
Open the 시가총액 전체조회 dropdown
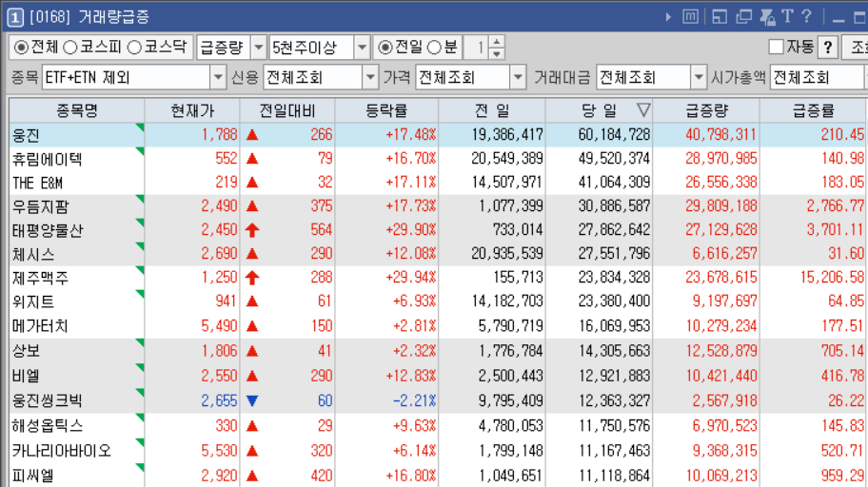pyautogui.click(x=819, y=77)
